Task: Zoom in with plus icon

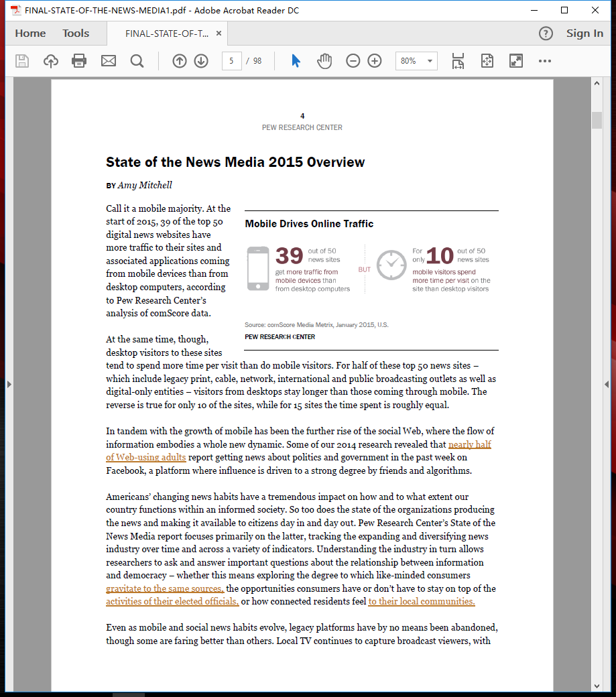Action: (x=375, y=61)
